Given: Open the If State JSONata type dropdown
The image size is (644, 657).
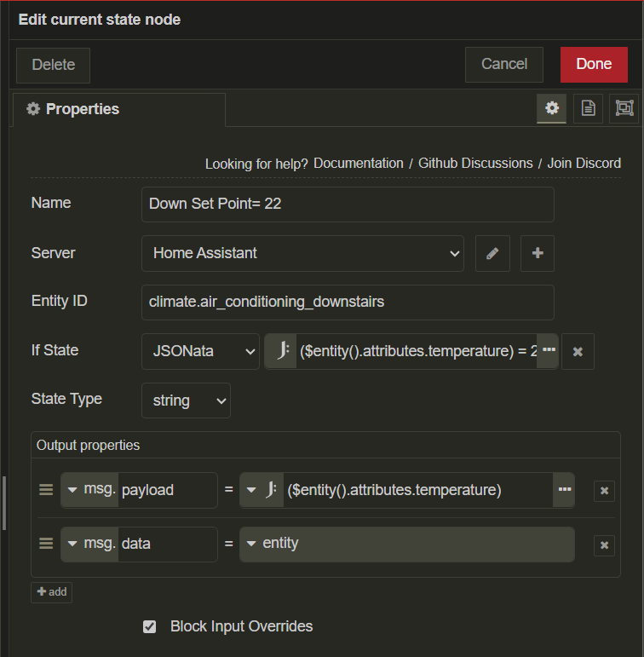Looking at the screenshot, I should pyautogui.click(x=200, y=351).
